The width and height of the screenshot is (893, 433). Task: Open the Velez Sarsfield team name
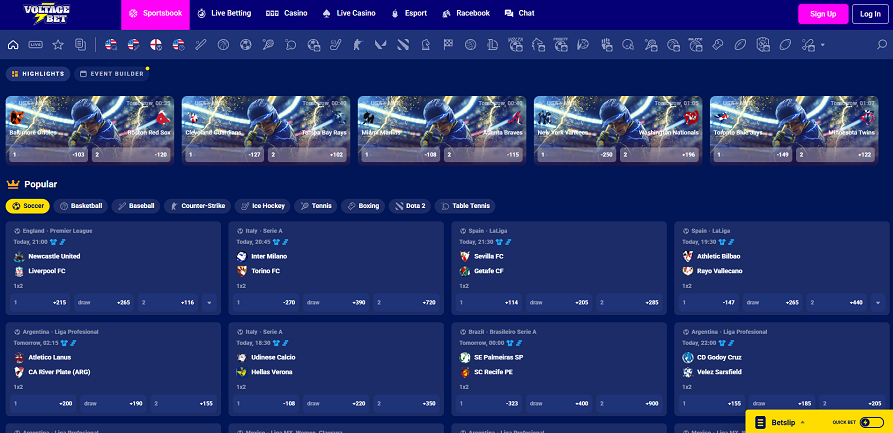coord(720,372)
